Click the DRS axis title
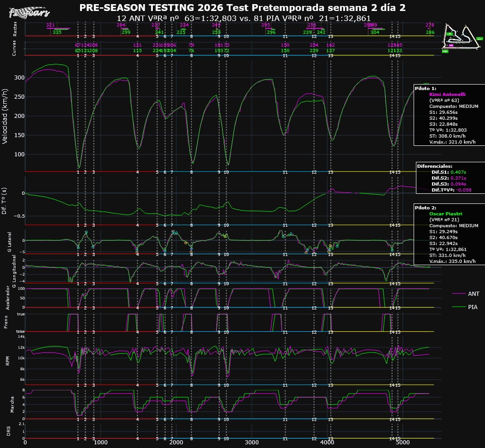The image size is (485, 448). point(9,432)
